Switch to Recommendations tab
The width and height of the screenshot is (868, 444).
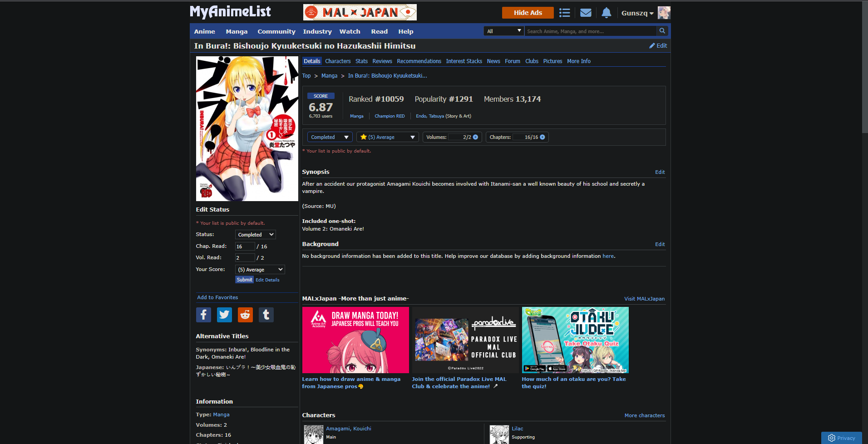point(419,61)
